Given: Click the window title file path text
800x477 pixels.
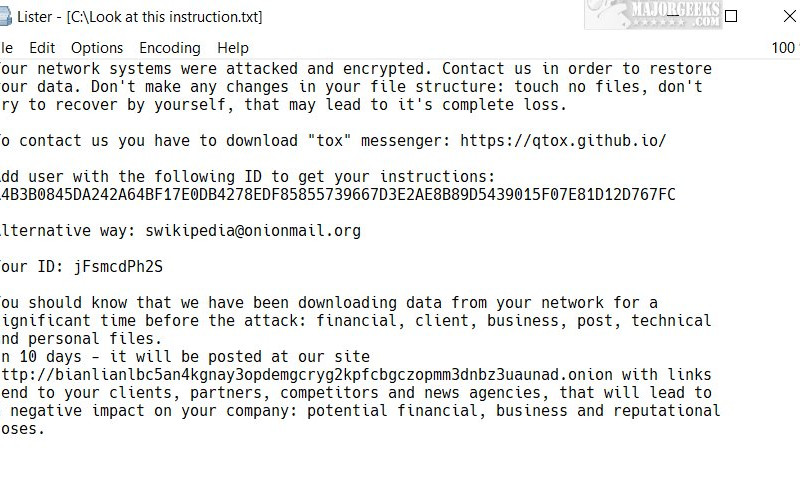Looking at the screenshot, I should click(164, 17).
